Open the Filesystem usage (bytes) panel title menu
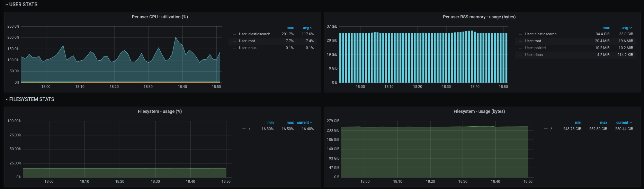644x189 pixels. (x=479, y=111)
